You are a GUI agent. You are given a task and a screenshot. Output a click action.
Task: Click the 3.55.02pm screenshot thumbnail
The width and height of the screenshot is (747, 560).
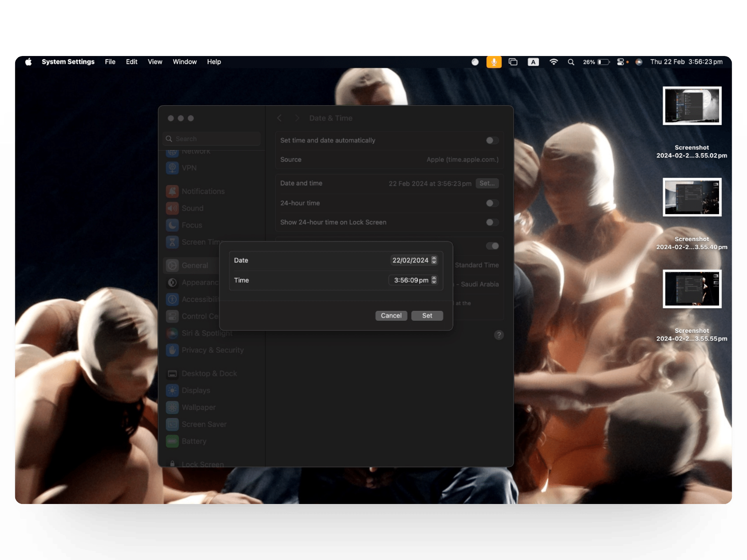(692, 106)
